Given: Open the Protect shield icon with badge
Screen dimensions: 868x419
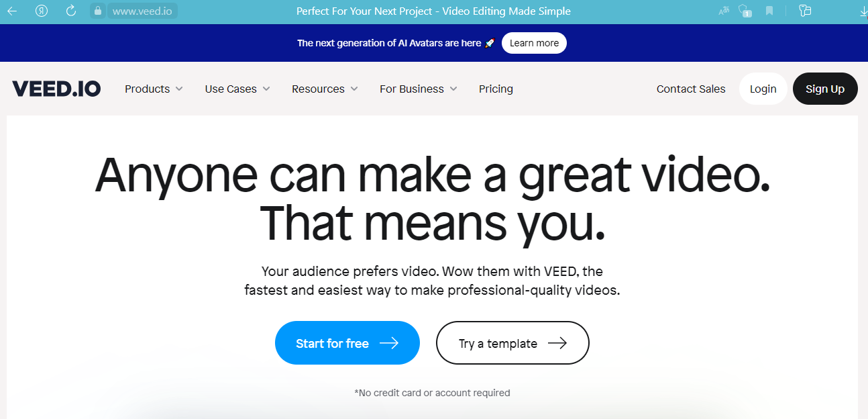Looking at the screenshot, I should point(744,11).
